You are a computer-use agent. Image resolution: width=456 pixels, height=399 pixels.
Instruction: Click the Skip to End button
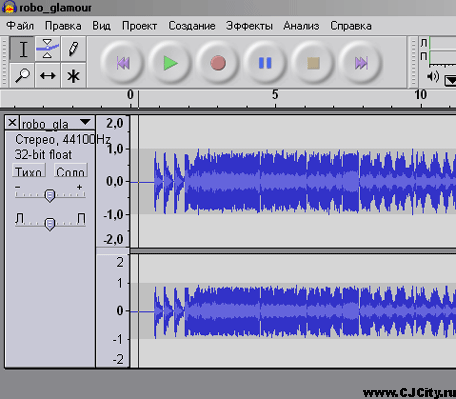[x=361, y=62]
